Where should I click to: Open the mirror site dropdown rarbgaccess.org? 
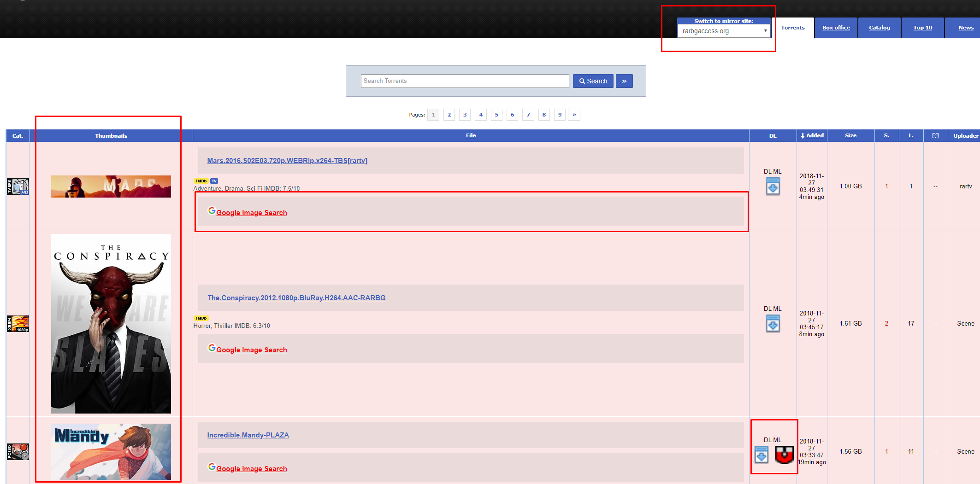724,31
